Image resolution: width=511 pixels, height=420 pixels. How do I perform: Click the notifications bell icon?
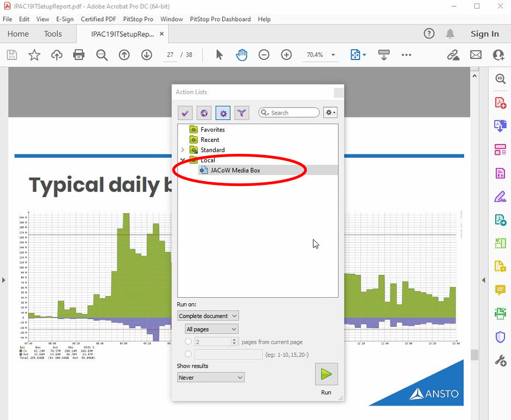450,34
